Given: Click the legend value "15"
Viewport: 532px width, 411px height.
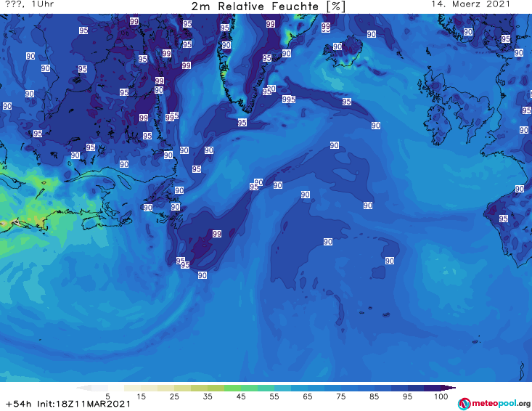Looking at the screenshot, I should (141, 396).
